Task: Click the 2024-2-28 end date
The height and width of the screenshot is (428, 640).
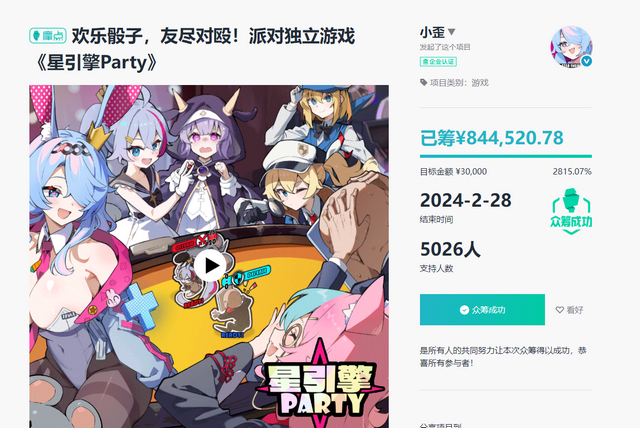Action: 465,200
